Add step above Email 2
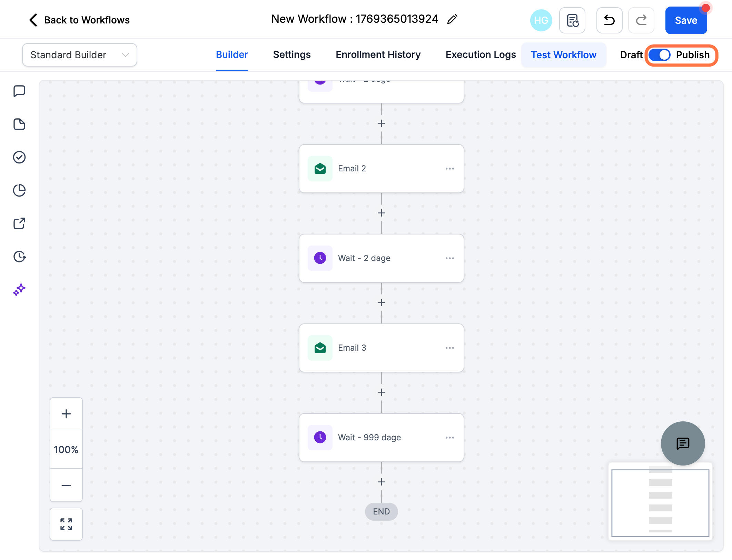Viewport: 732px width, 560px height. click(382, 123)
